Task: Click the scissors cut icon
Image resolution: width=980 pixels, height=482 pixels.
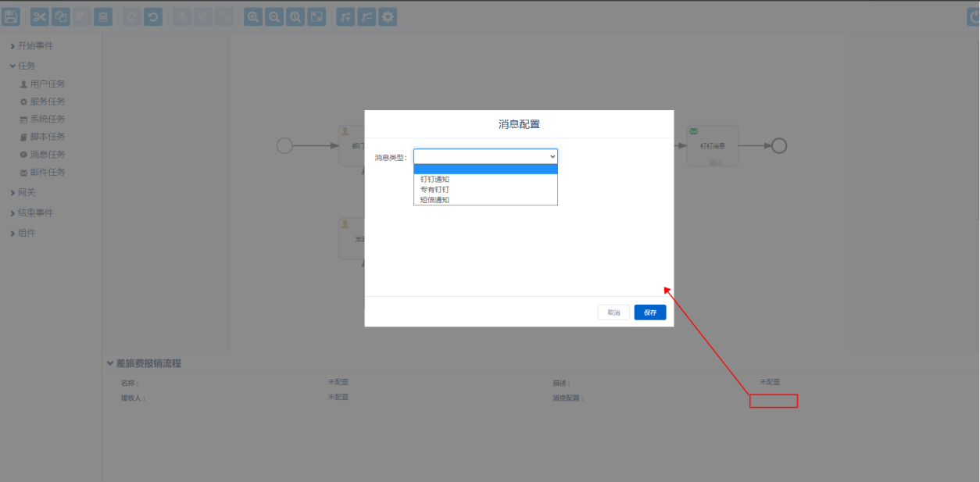Action: point(39,16)
